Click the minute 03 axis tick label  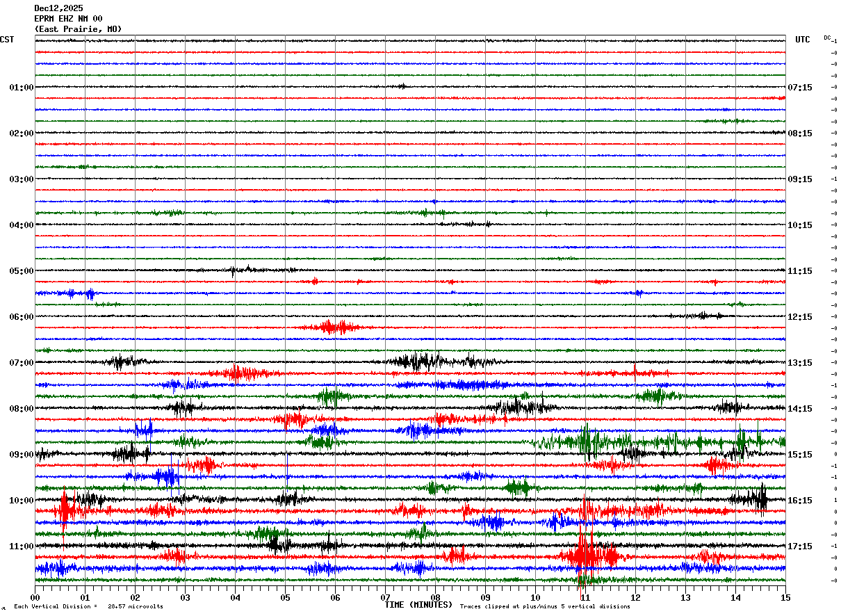(186, 597)
